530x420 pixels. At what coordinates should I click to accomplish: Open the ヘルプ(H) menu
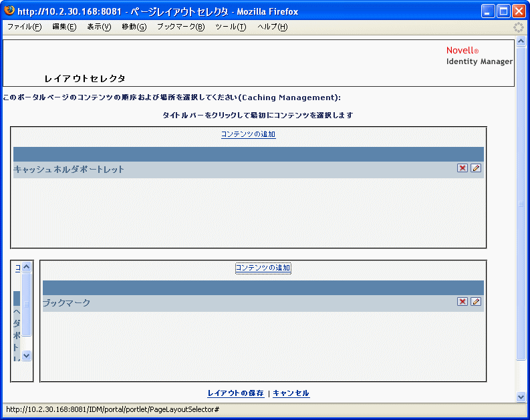[273, 27]
